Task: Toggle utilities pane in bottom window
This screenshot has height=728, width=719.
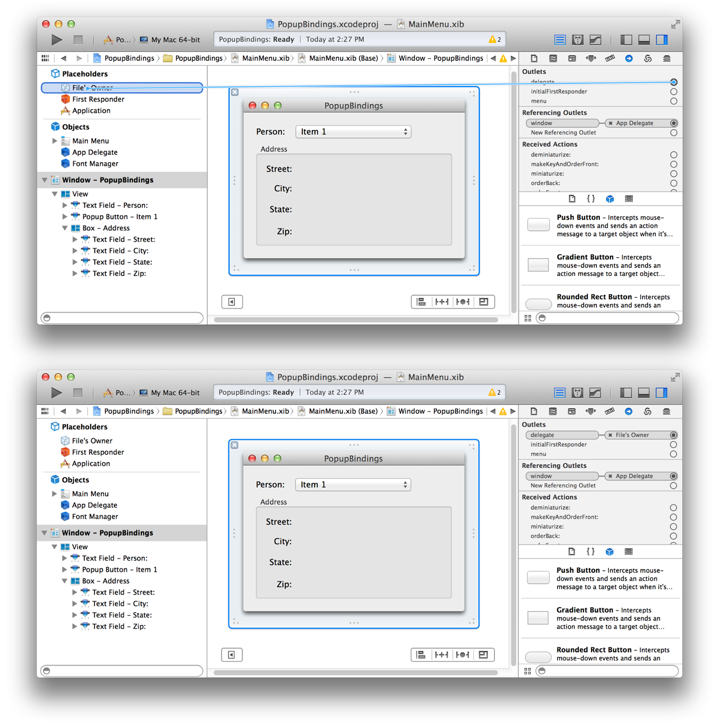Action: coord(661,392)
